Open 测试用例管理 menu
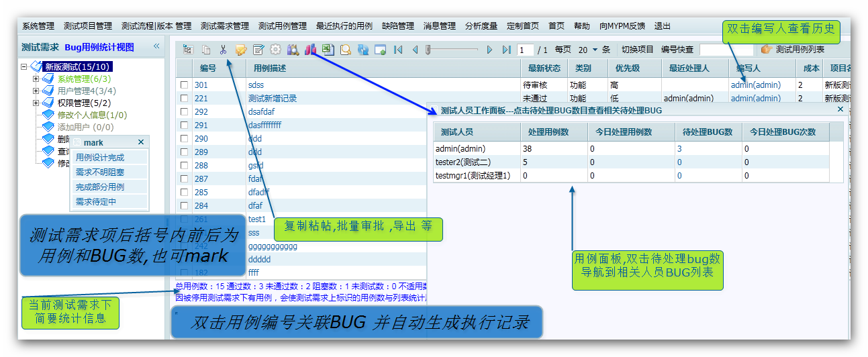The image size is (868, 357). (283, 26)
